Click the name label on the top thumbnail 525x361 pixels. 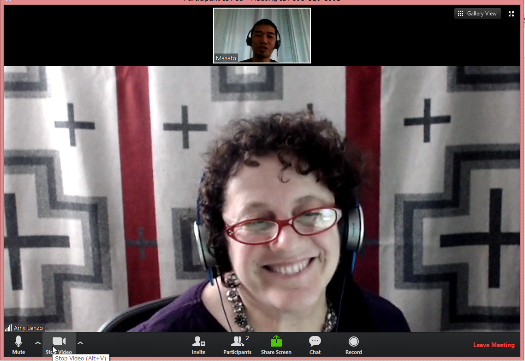pos(226,58)
